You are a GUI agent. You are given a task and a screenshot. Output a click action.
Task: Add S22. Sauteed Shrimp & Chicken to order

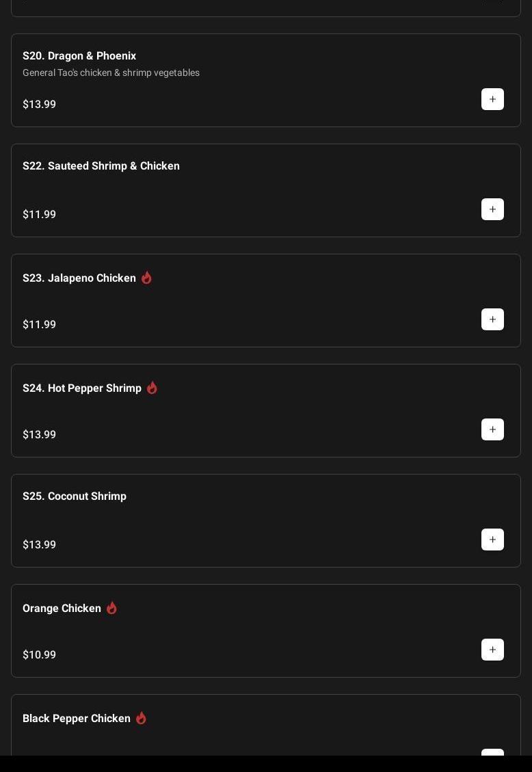click(x=492, y=209)
